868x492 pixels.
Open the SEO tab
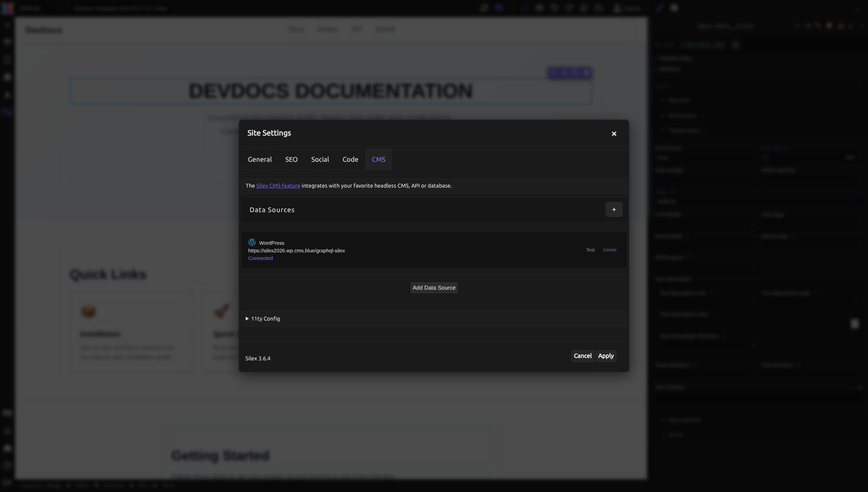(291, 159)
